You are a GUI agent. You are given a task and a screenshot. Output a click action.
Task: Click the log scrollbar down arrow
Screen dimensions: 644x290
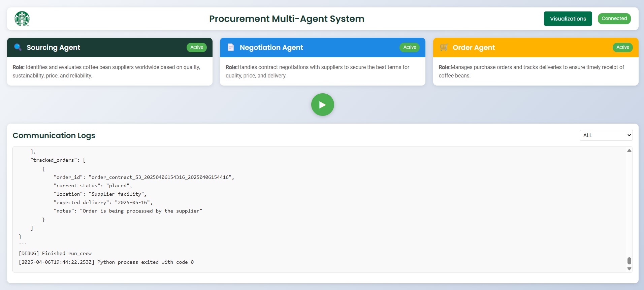[629, 269]
